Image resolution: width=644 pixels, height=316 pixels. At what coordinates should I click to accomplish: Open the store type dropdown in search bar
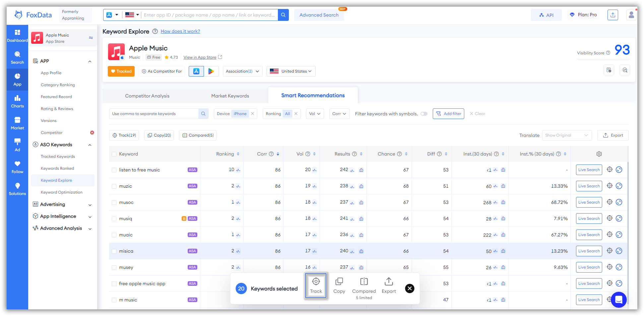112,15
